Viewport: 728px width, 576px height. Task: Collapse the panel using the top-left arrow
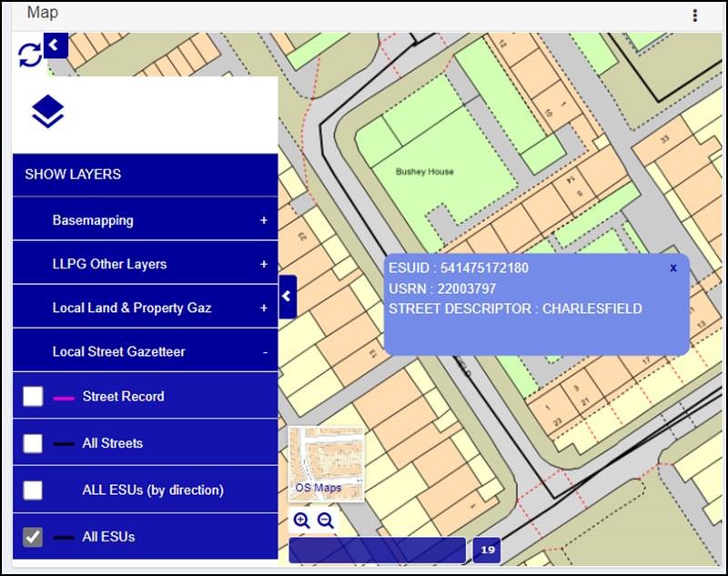(56, 45)
